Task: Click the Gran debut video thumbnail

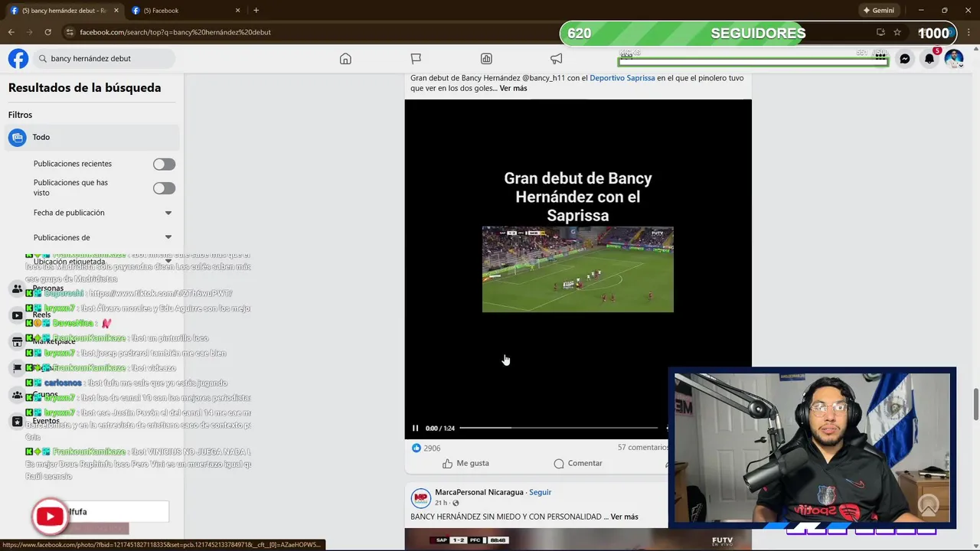Action: click(578, 269)
